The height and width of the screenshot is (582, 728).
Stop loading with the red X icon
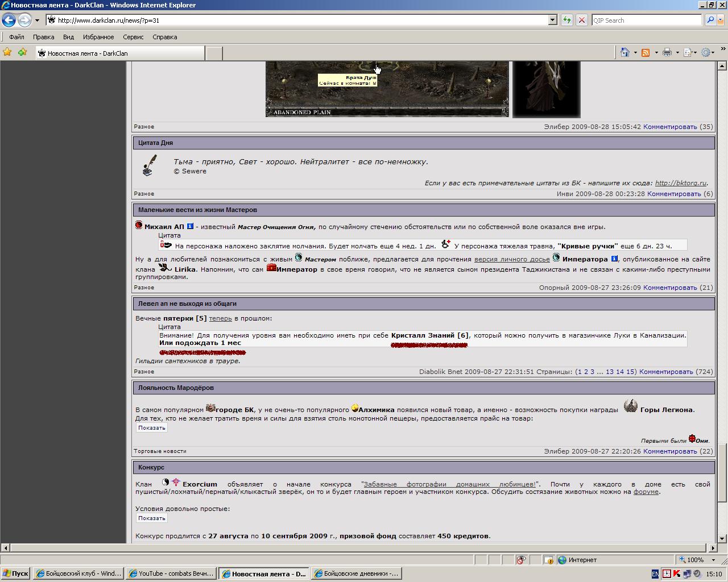coord(581,20)
